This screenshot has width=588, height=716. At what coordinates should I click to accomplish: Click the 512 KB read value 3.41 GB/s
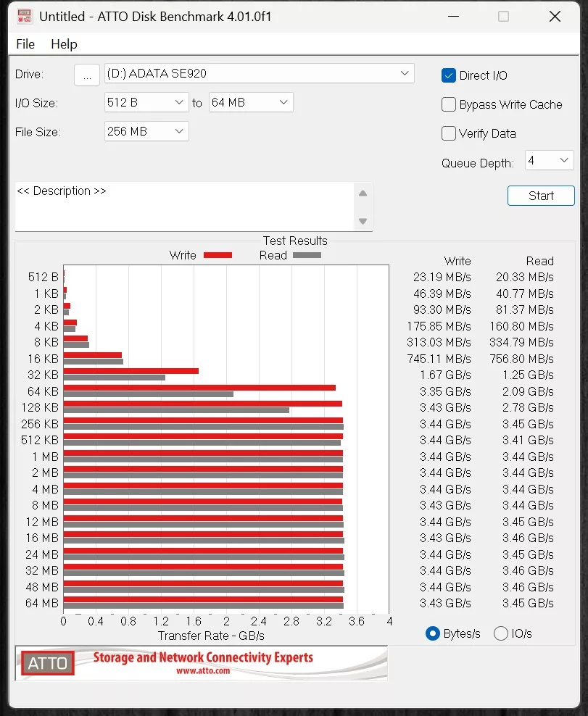click(x=528, y=440)
